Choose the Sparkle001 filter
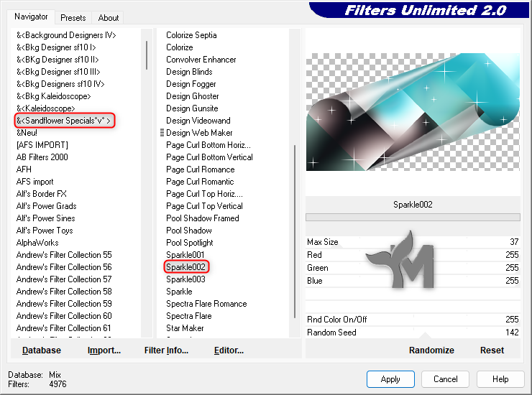The image size is (532, 395). [x=185, y=255]
